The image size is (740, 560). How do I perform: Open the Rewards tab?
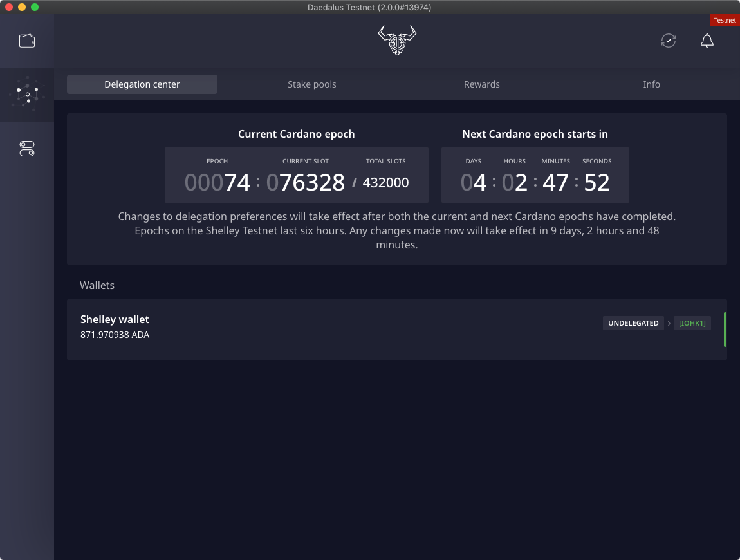pyautogui.click(x=482, y=84)
